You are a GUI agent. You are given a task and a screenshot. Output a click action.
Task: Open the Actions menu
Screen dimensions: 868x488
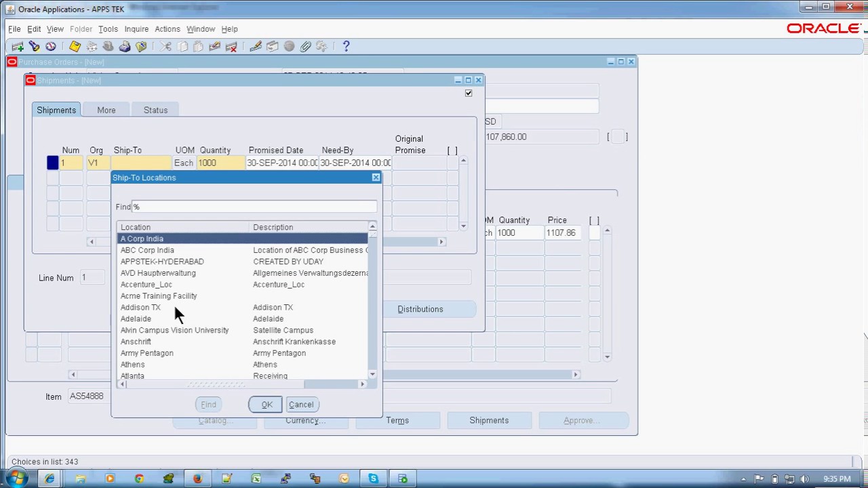167,29
